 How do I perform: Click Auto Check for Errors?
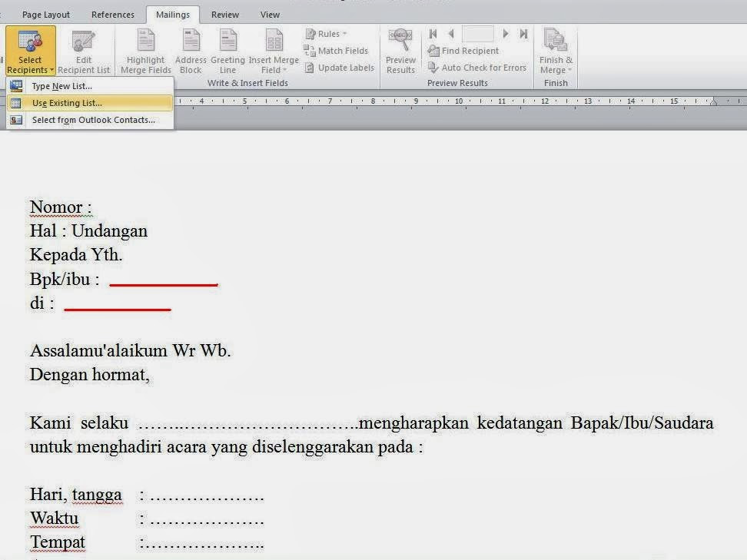point(477,68)
